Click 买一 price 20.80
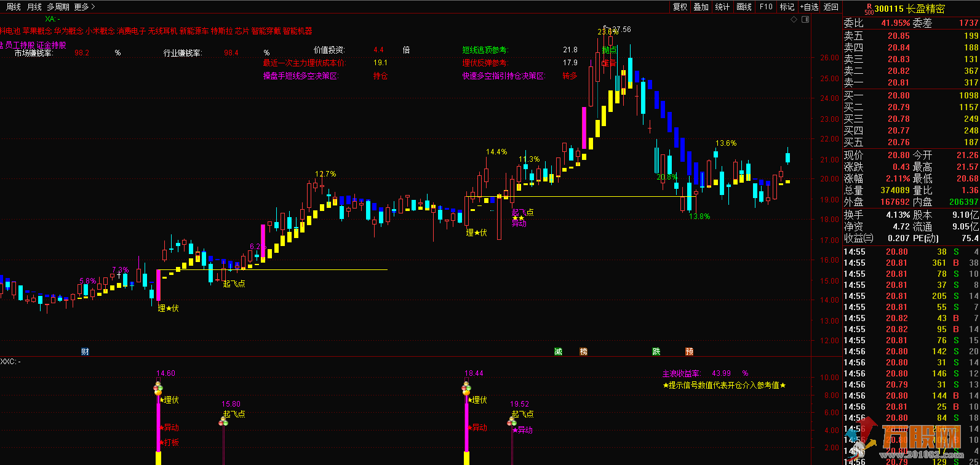 898,95
